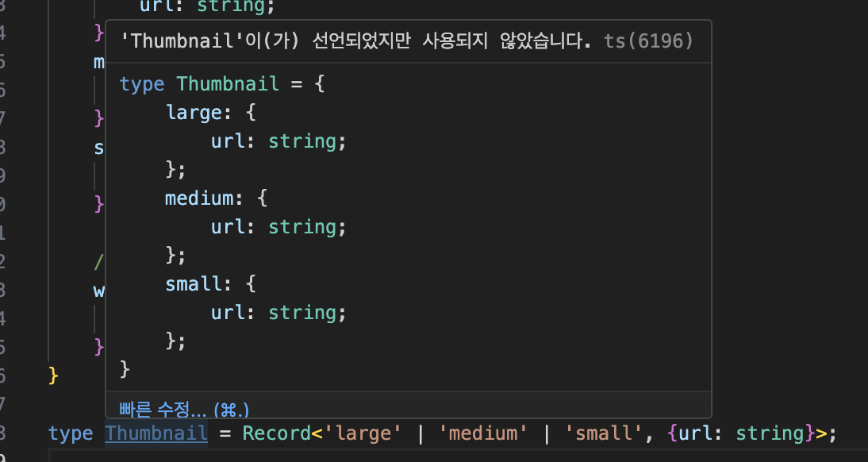This screenshot has width=868, height=462.
Task: Select the underlined Thumbnail identifier
Action: pyautogui.click(x=156, y=433)
